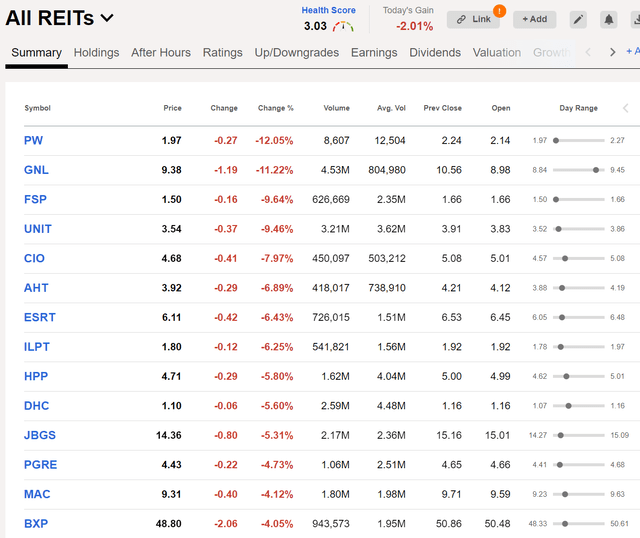This screenshot has height=538, width=640.
Task: Open the AHT ticker link
Action: (36, 288)
